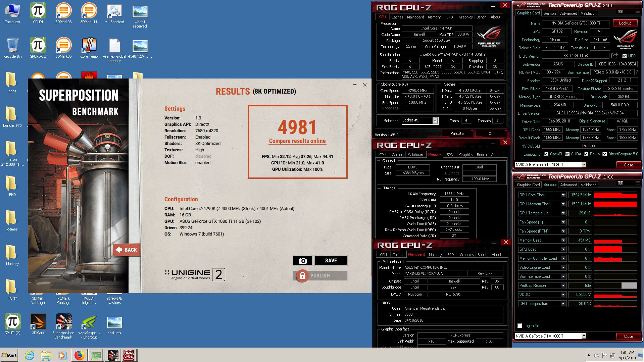The image size is (644, 362).
Task: Open the 'what I received' image file
Action: click(140, 16)
